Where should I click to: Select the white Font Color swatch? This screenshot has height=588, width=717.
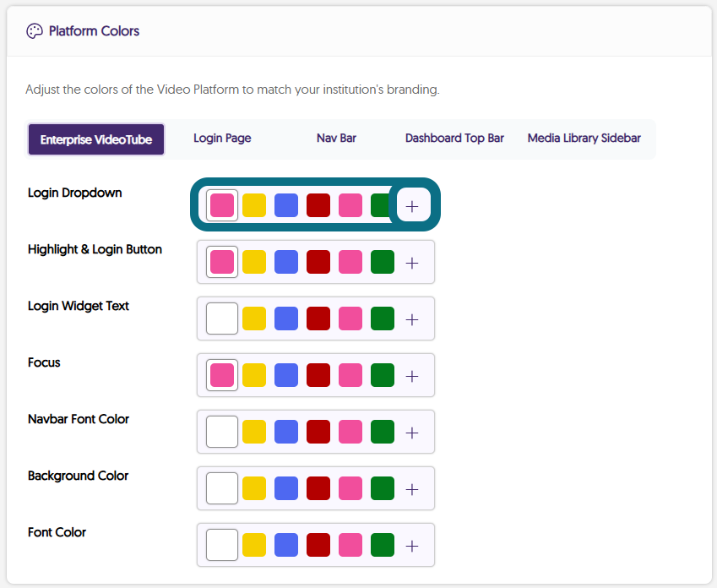click(222, 545)
